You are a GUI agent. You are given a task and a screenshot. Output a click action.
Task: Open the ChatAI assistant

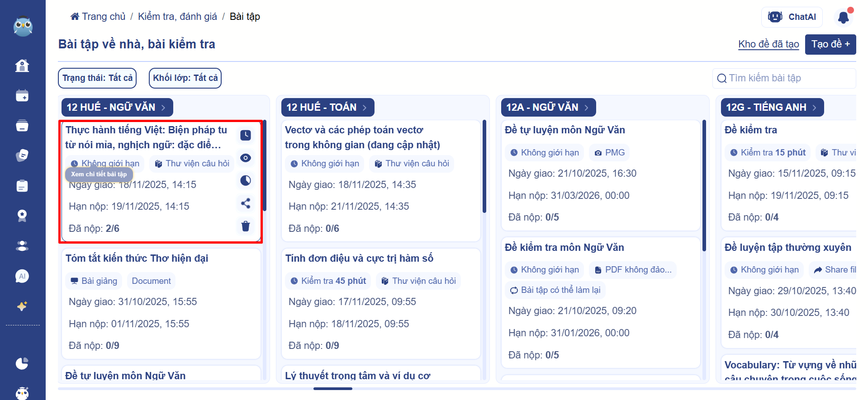click(x=792, y=17)
